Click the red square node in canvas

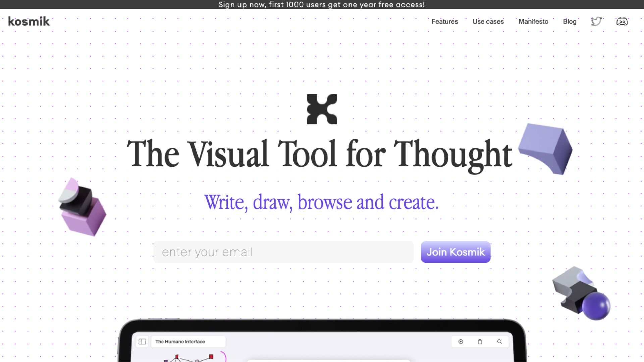211,357
